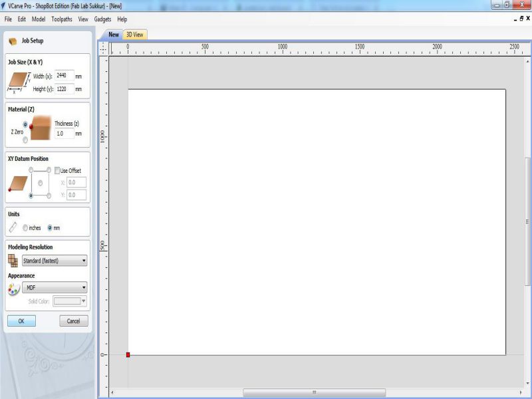This screenshot has width=532, height=399.
Task: Click the red datum origin marker
Action: (x=128, y=354)
